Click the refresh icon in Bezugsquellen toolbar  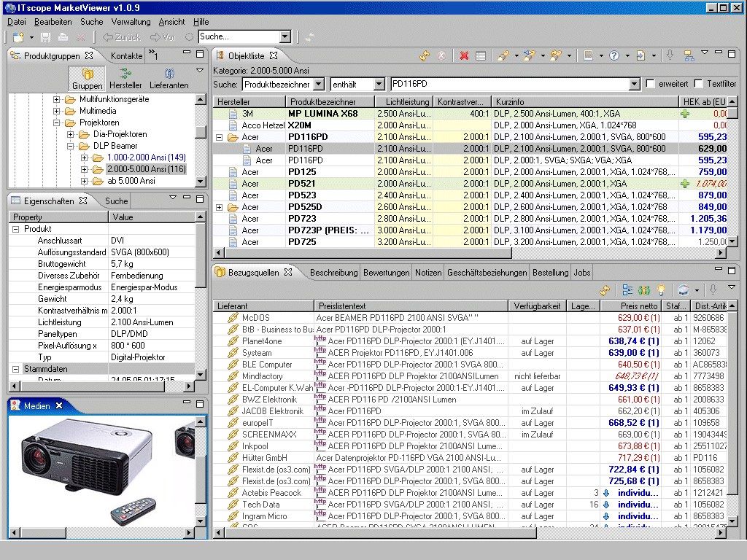point(605,290)
